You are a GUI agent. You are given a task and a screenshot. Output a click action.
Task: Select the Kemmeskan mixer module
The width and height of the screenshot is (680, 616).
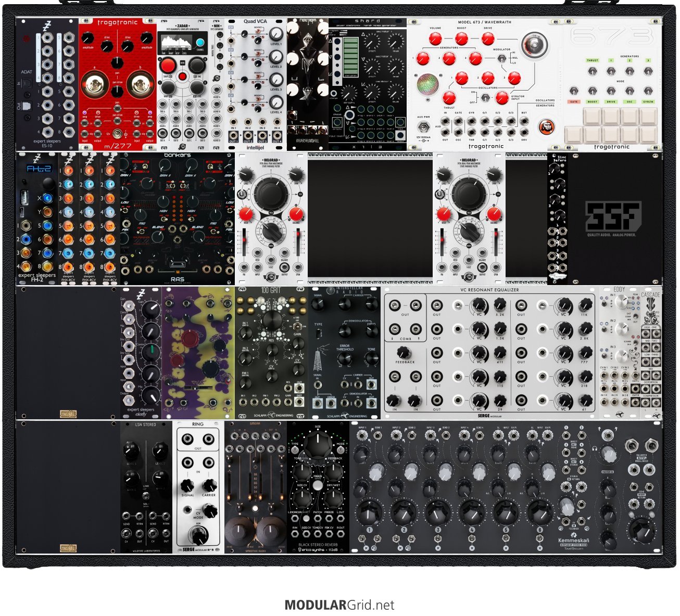click(x=506, y=487)
